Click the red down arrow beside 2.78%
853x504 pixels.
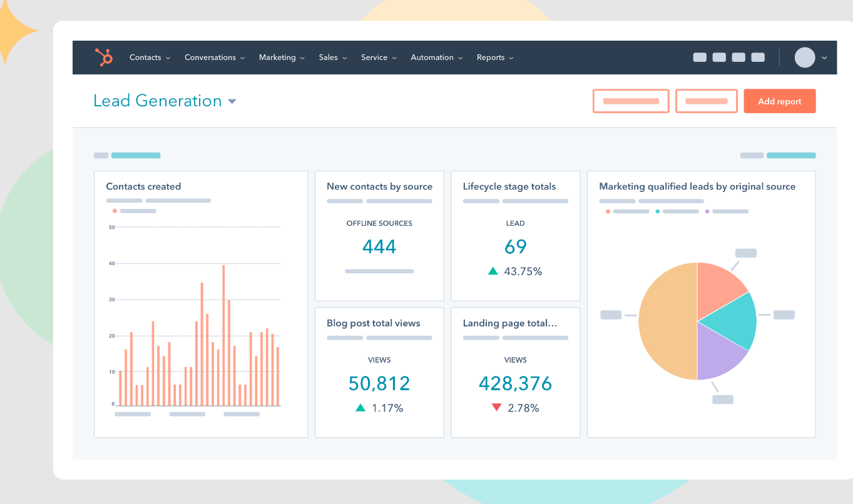(497, 408)
